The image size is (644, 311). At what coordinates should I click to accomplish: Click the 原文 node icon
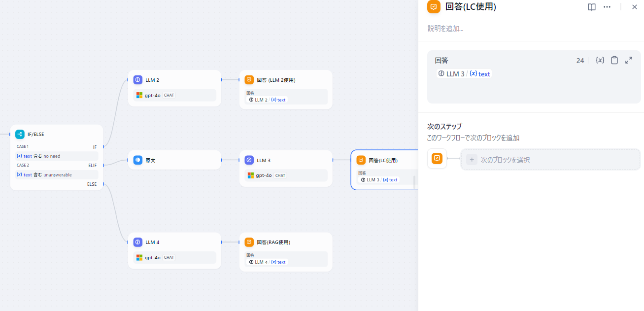click(138, 160)
